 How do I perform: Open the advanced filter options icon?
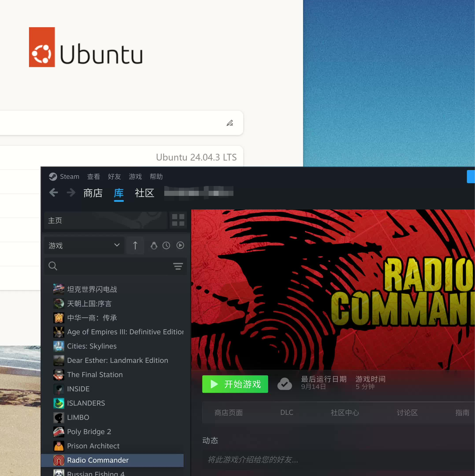(x=178, y=266)
